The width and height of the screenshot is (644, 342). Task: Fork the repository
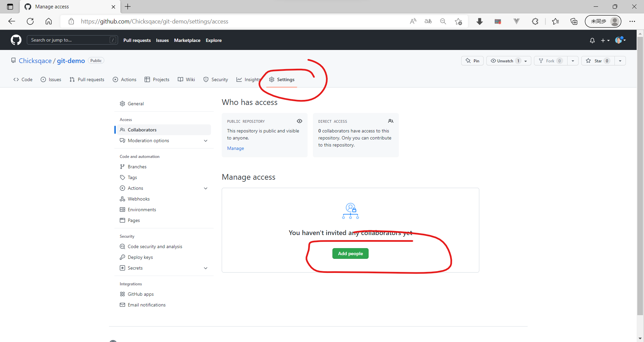pos(550,61)
